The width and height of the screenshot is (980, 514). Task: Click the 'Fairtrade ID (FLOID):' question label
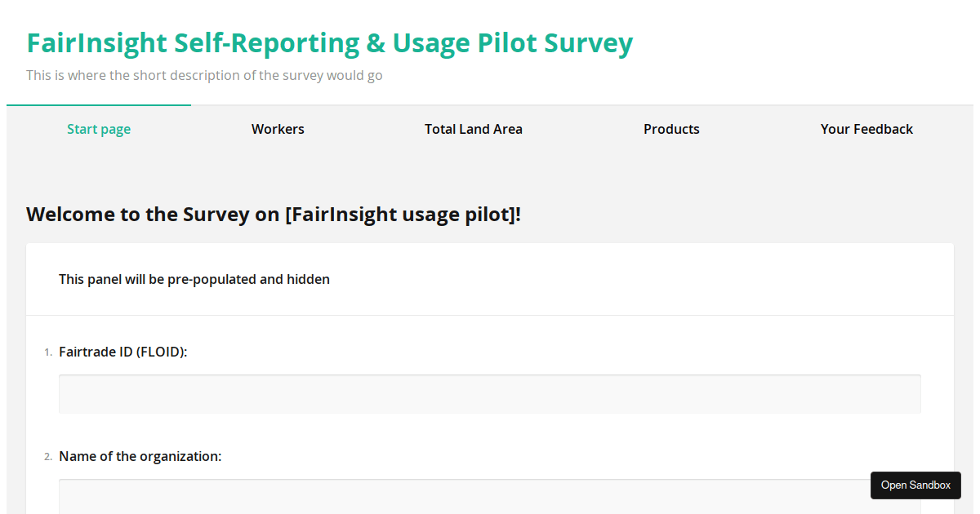click(123, 352)
